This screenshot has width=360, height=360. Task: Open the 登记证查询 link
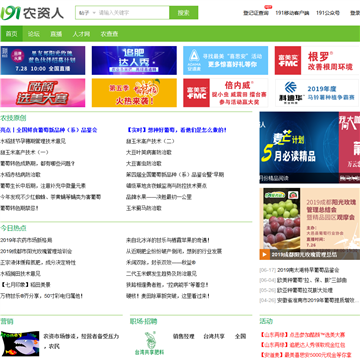[x=256, y=13]
